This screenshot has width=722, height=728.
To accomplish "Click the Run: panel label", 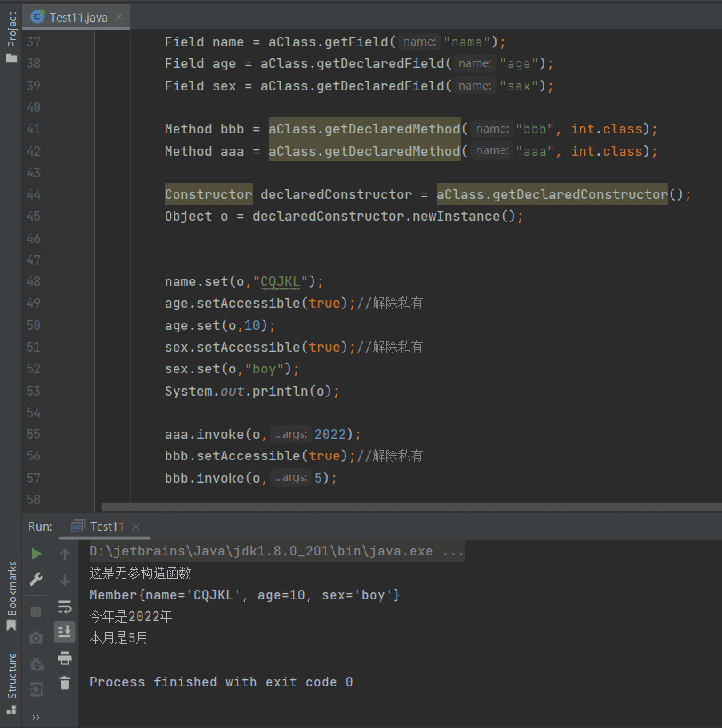I will pyautogui.click(x=40, y=527).
